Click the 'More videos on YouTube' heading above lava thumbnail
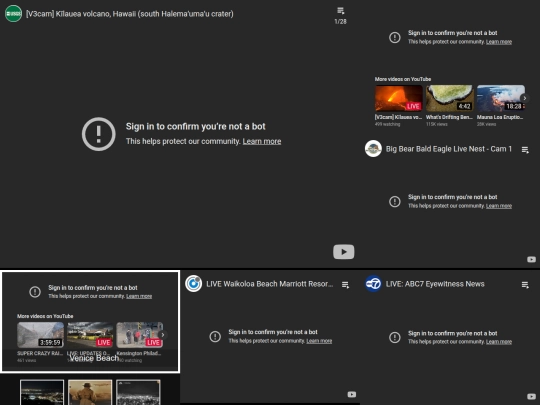Image resolution: width=540 pixels, height=405 pixels. point(403,79)
